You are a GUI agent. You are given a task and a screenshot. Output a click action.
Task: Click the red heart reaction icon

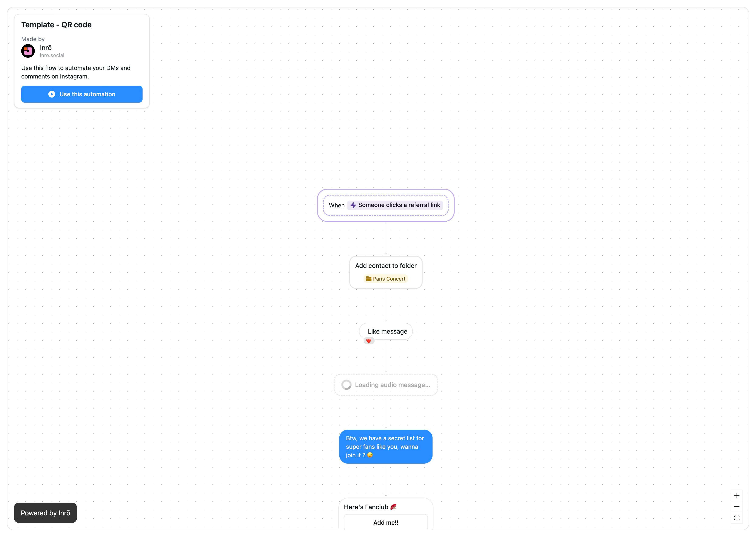[369, 341]
